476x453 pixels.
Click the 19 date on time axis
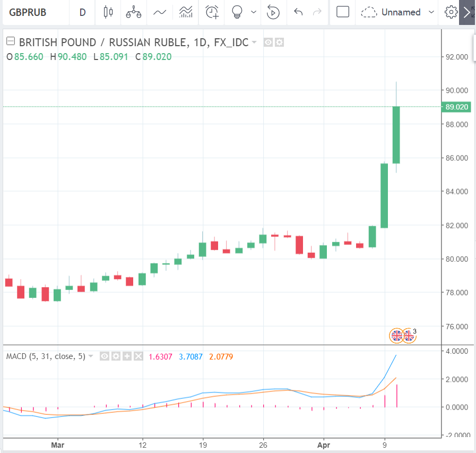203,445
